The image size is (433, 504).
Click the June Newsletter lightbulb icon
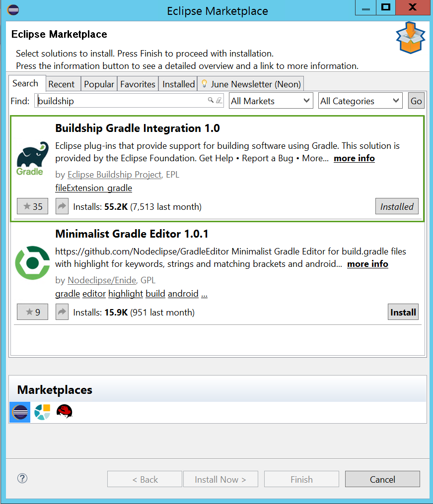pos(204,83)
